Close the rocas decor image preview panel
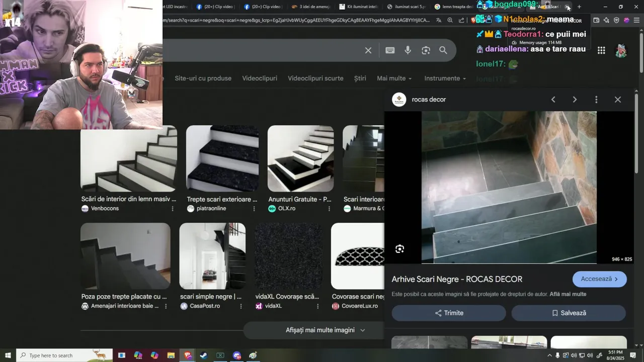The width and height of the screenshot is (644, 362). tap(618, 100)
